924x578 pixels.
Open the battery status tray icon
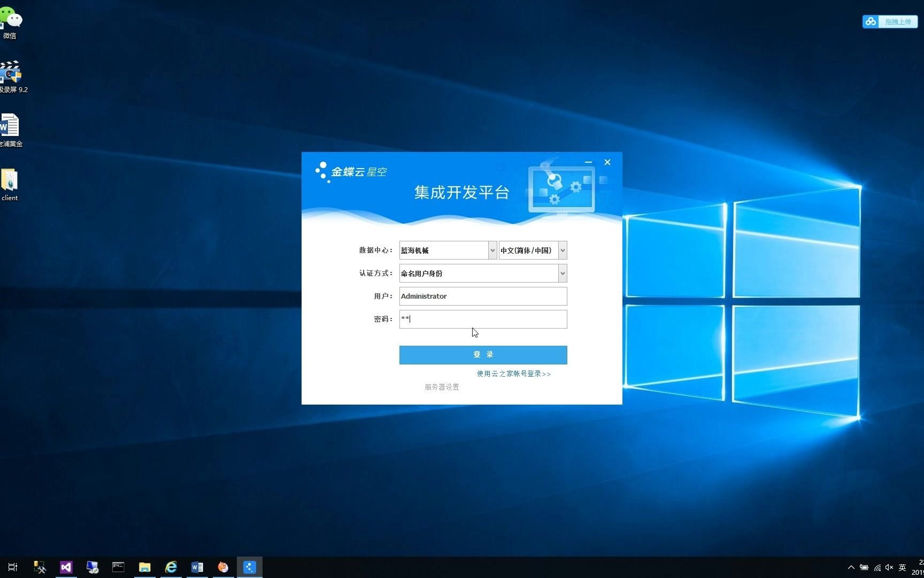[x=864, y=567]
